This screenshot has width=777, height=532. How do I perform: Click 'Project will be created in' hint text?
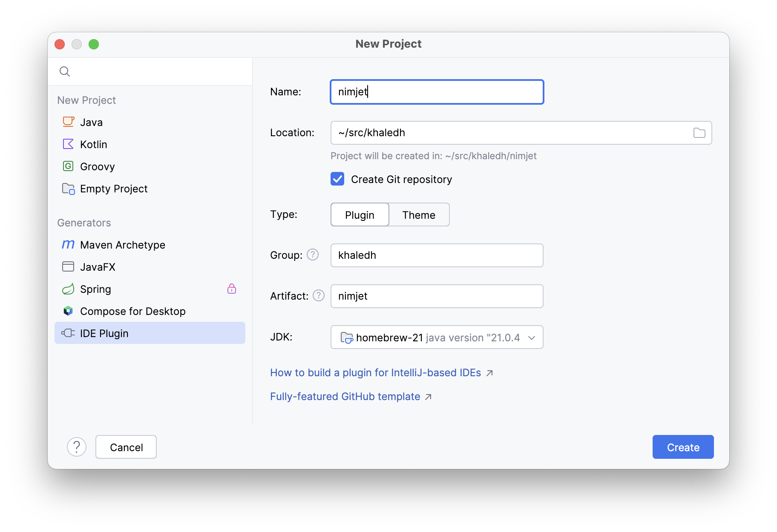click(434, 156)
